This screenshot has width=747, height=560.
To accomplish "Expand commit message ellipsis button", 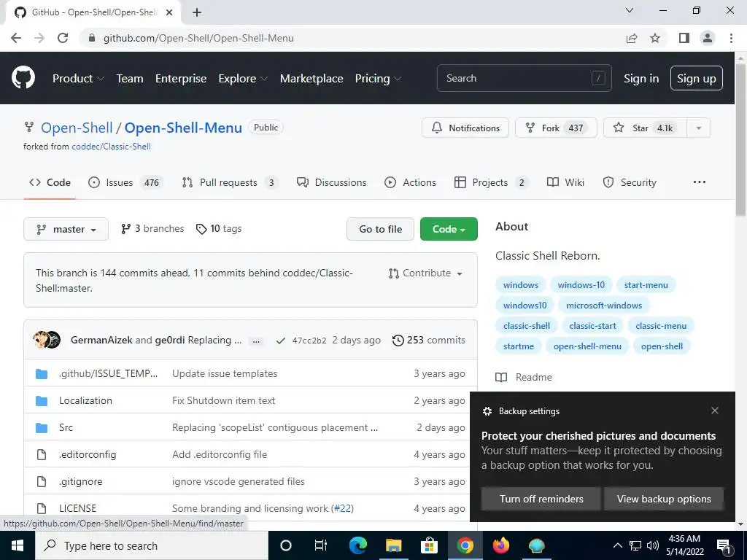I will (256, 341).
